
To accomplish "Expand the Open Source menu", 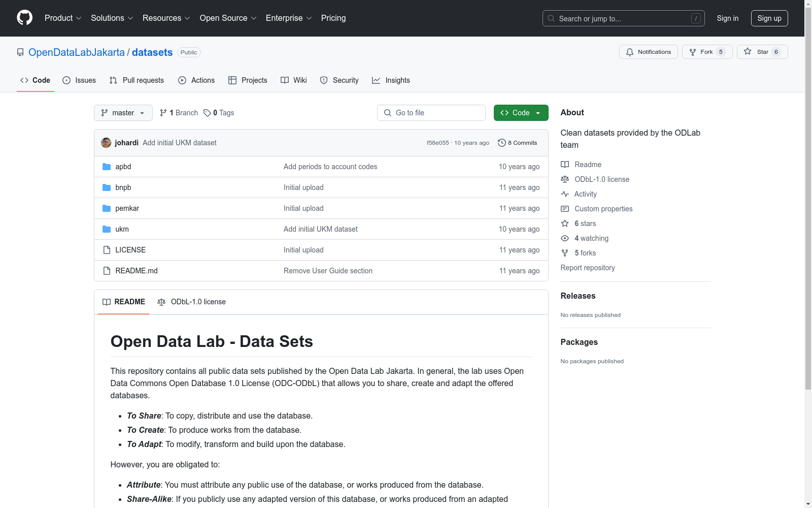I will [228, 18].
